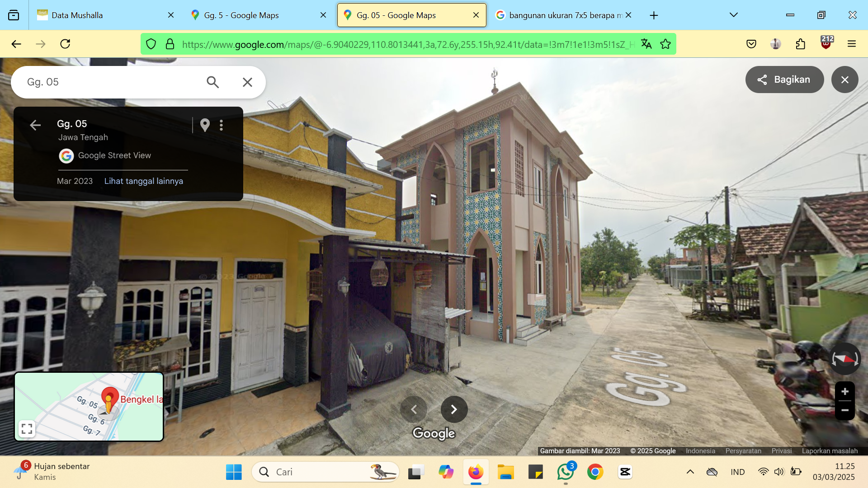Image resolution: width=868 pixels, height=488 pixels.
Task: Click the translate page icon in address bar
Action: (x=646, y=44)
